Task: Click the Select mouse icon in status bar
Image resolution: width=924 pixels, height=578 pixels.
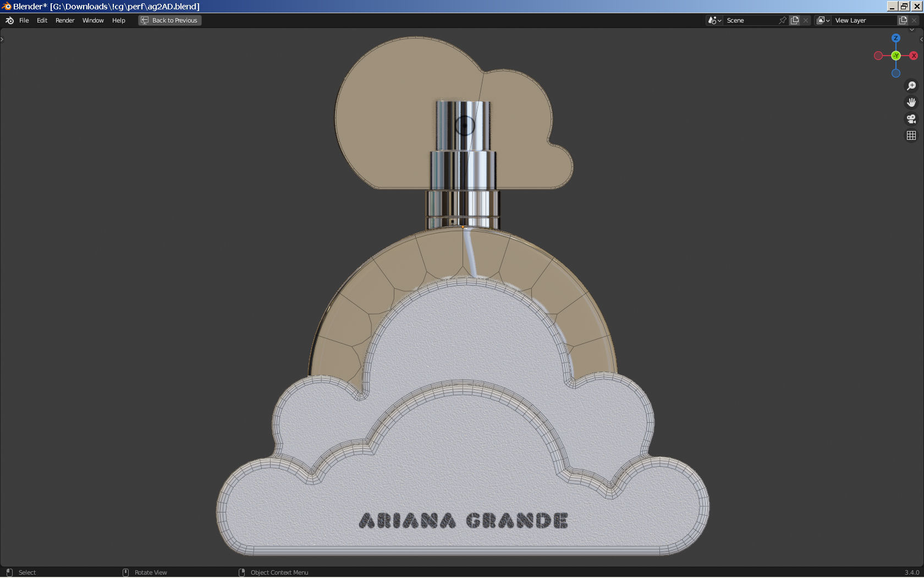Action: (9, 572)
